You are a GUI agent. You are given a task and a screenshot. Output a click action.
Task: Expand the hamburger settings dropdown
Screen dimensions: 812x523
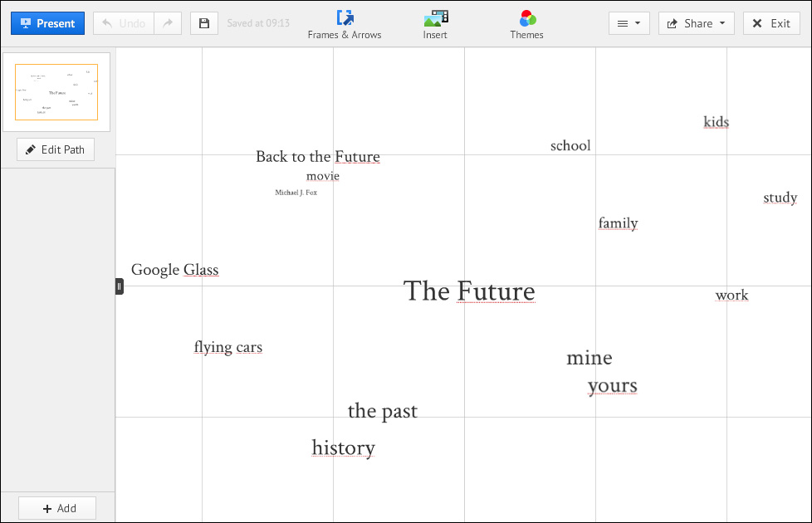629,23
